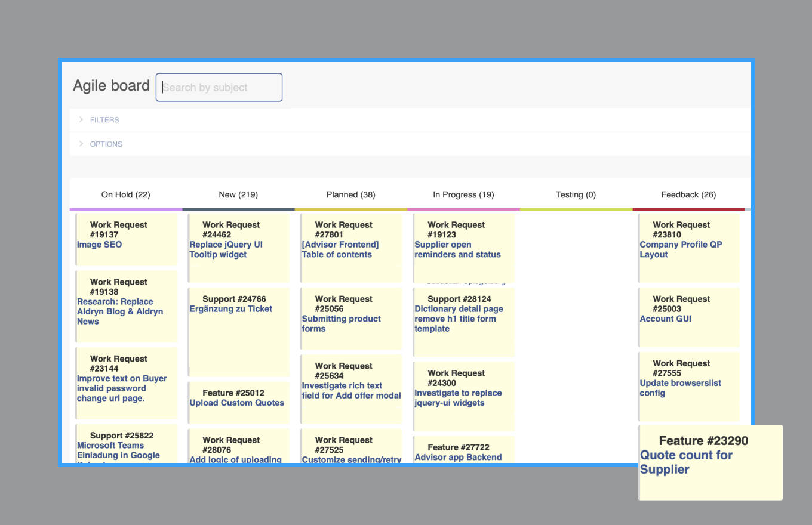812x525 pixels.
Task: Open Replace jQuery UI Tooltip widget link
Action: (226, 249)
